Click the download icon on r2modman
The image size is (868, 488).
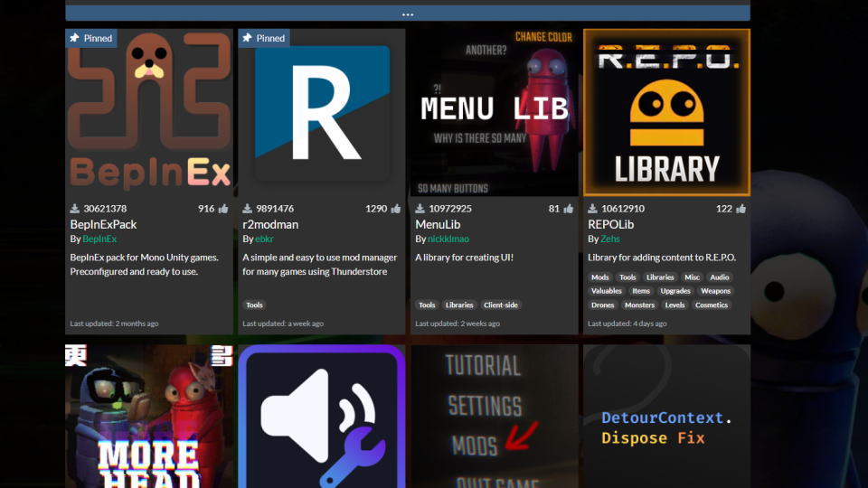pos(248,209)
